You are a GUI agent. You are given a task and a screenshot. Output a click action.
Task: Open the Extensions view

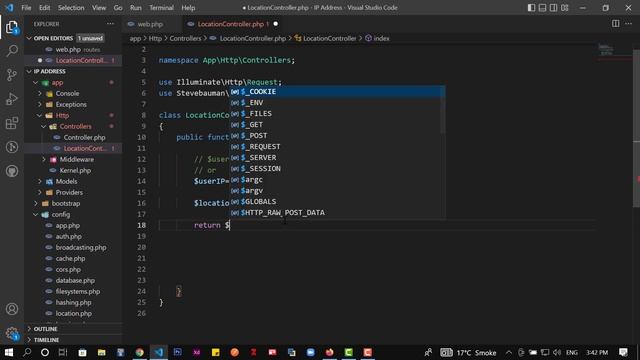coord(12,123)
